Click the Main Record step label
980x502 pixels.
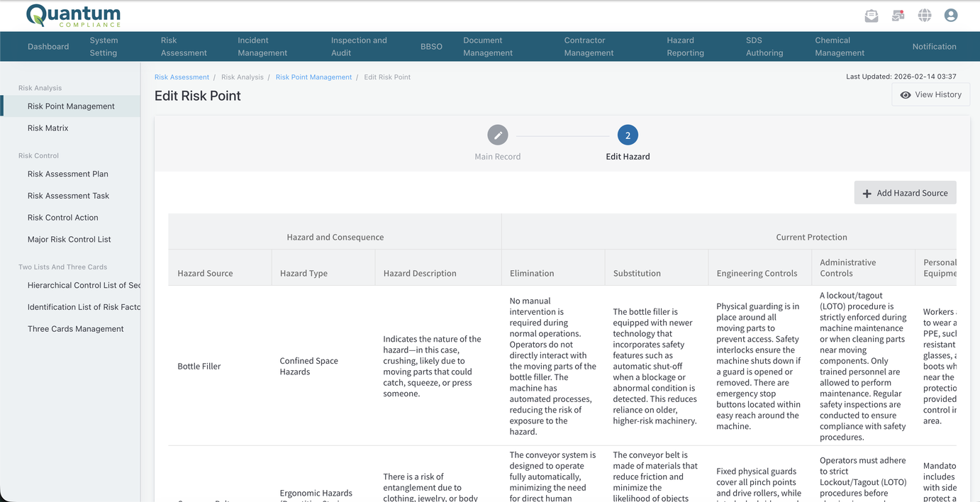[498, 157]
